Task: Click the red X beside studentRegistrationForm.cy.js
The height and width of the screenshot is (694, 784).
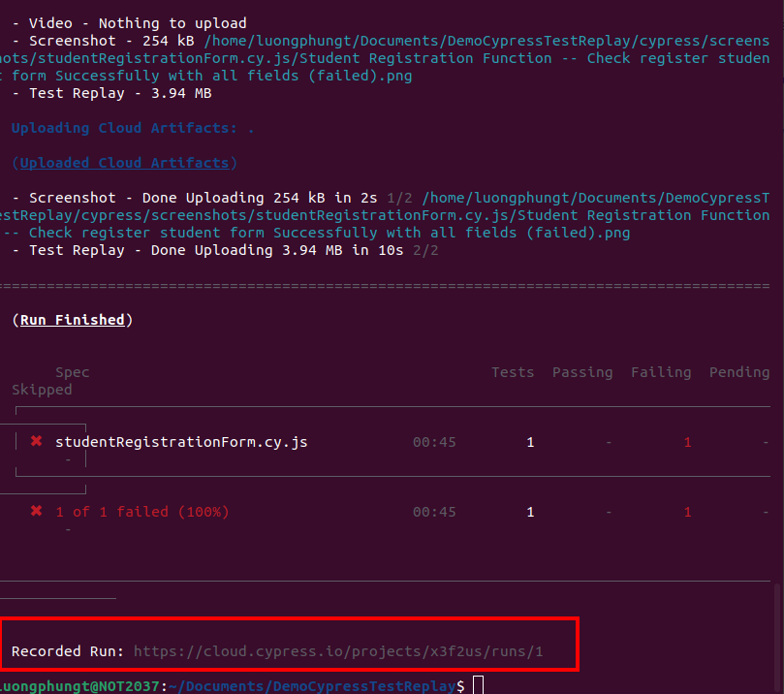Action: tap(37, 441)
